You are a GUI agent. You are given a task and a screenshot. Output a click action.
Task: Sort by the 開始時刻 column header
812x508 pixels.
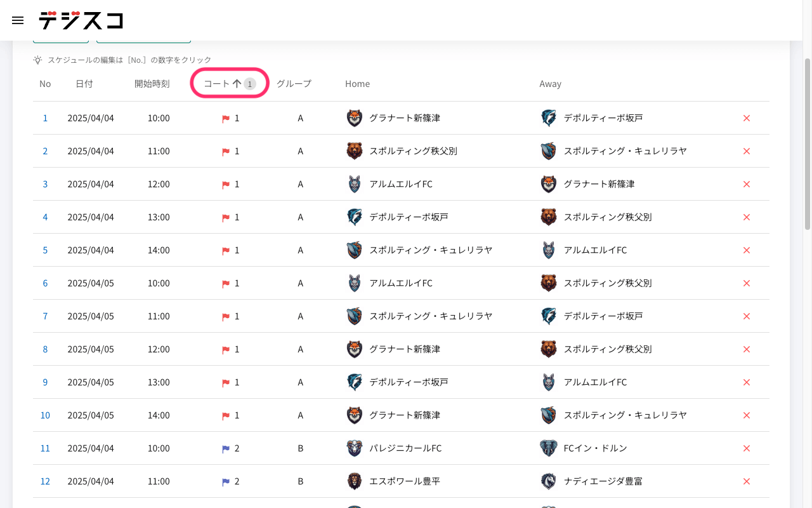(x=152, y=84)
